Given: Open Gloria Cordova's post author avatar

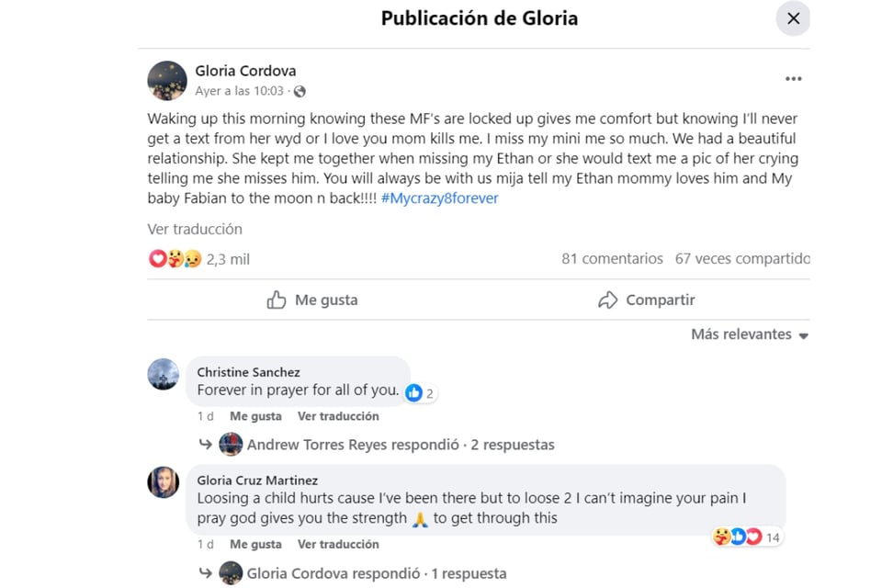Looking at the screenshot, I should [167, 81].
